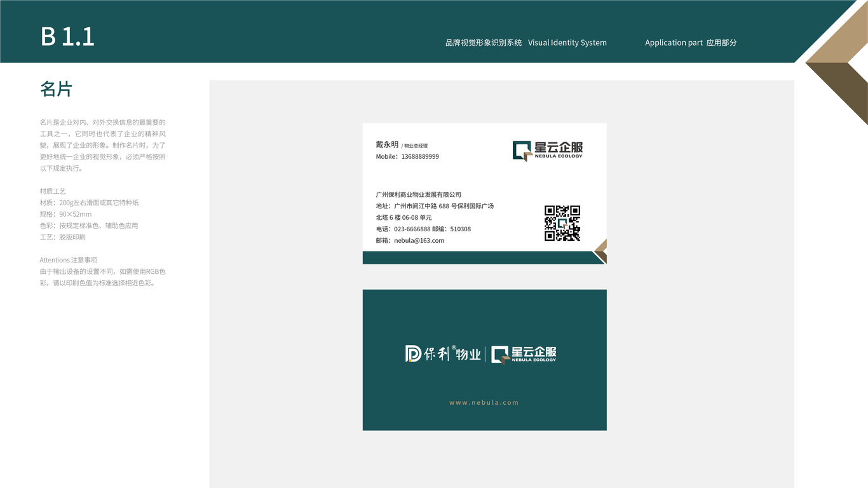Click the 工艺：胶版印刷 line
Screen dimensions: 868x488
(62, 237)
